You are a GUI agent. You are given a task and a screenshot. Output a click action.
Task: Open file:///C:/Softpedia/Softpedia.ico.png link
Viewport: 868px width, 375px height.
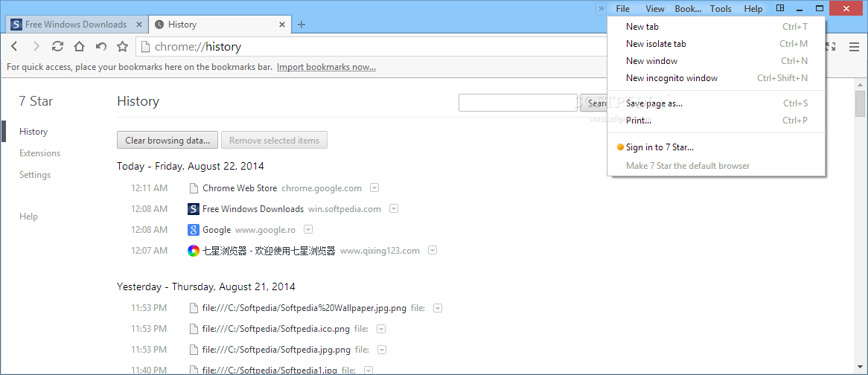point(275,329)
